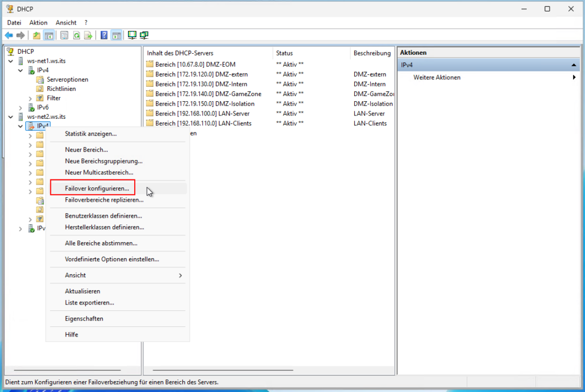
Task: Select Neuer Bereich... menu entry
Action: (118, 150)
